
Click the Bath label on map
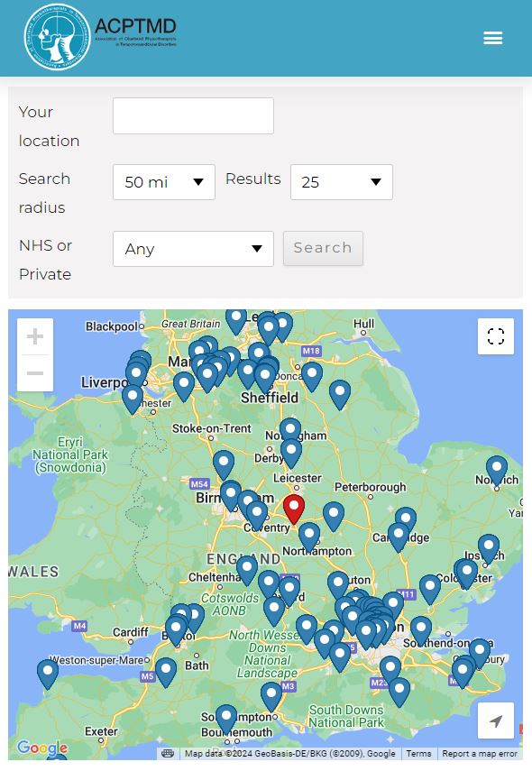[x=197, y=665]
